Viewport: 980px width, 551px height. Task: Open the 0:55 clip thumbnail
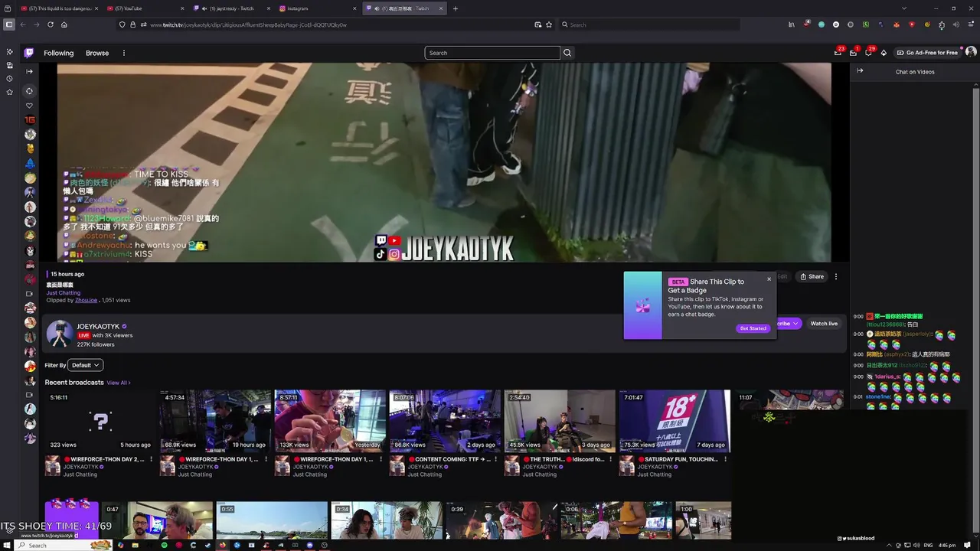[272, 520]
